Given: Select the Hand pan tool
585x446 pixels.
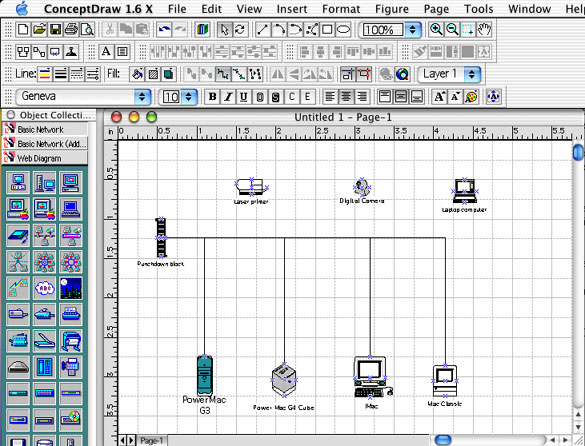Looking at the screenshot, I should [x=484, y=29].
